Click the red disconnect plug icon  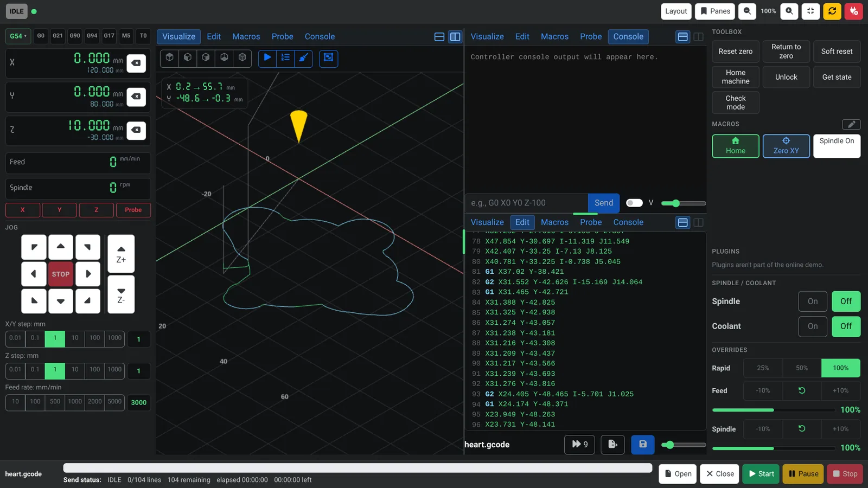pyautogui.click(x=854, y=11)
